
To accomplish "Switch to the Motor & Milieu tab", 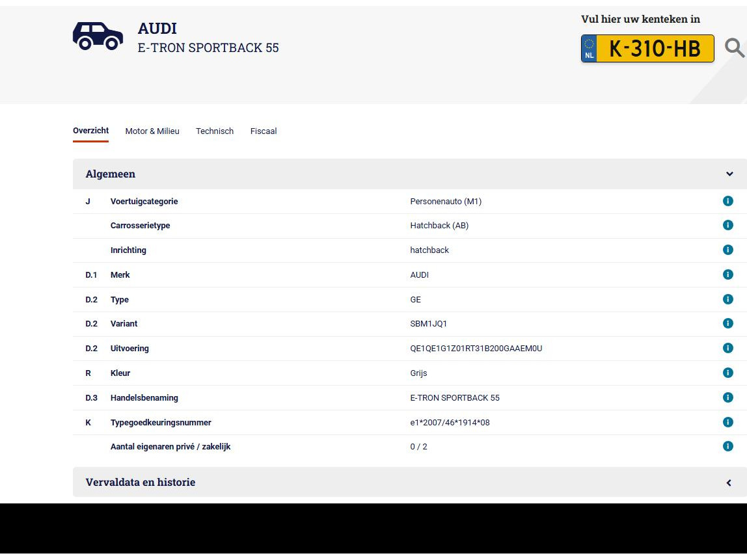I will [152, 131].
